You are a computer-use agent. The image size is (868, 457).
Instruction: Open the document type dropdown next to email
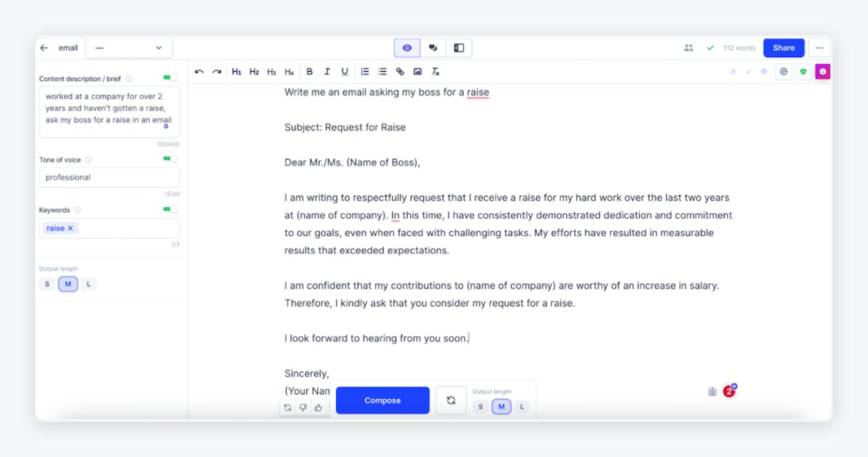point(129,48)
